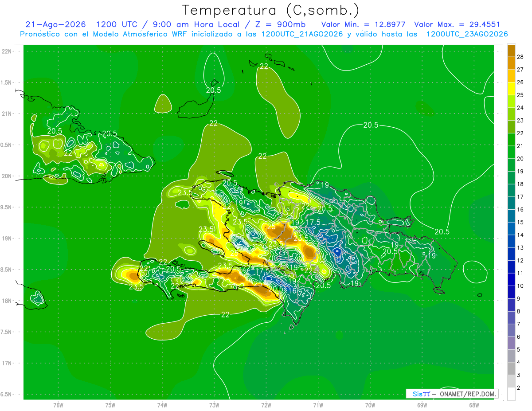Click the 18N latitude axis label
Image resolution: width=532 pixels, height=411 pixels.
(8, 301)
